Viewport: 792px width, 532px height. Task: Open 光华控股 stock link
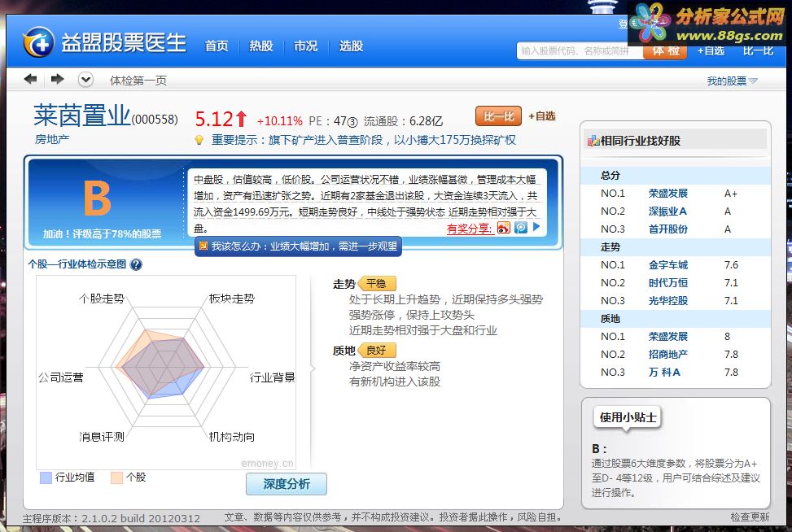(667, 301)
